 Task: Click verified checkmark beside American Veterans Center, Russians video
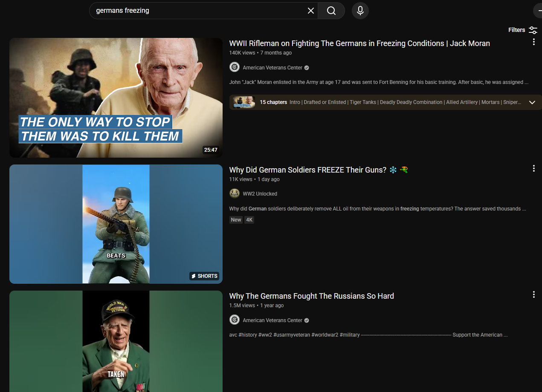click(307, 320)
